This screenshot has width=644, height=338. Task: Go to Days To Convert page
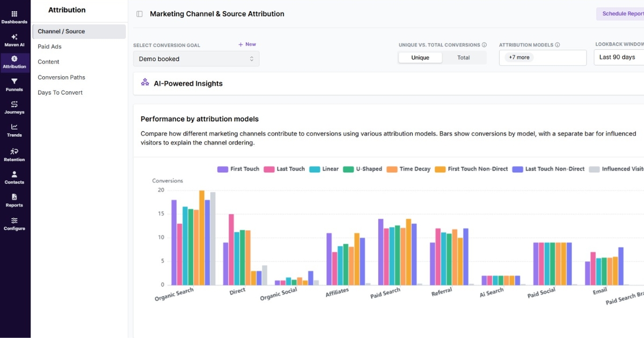(60, 93)
